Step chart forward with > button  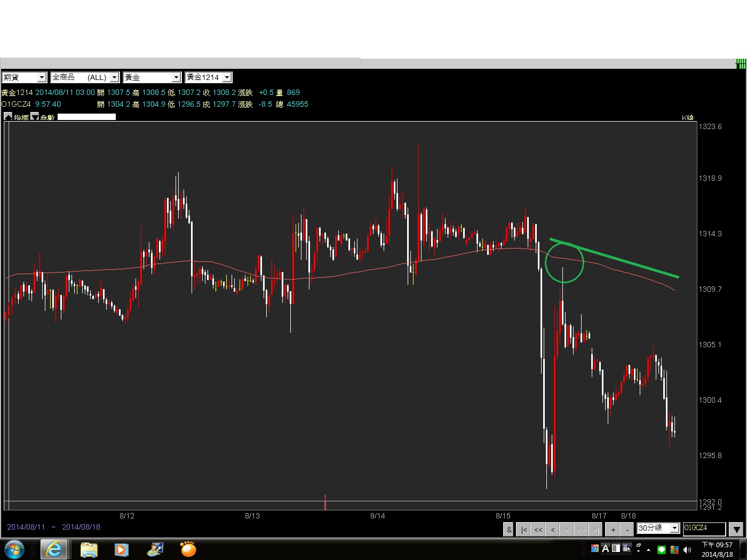pyautogui.click(x=567, y=529)
